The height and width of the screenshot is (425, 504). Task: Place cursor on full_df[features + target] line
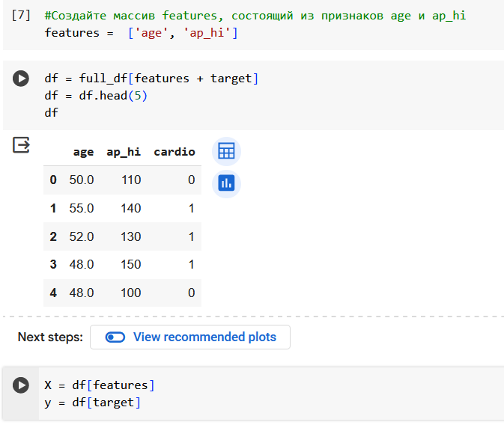point(151,79)
